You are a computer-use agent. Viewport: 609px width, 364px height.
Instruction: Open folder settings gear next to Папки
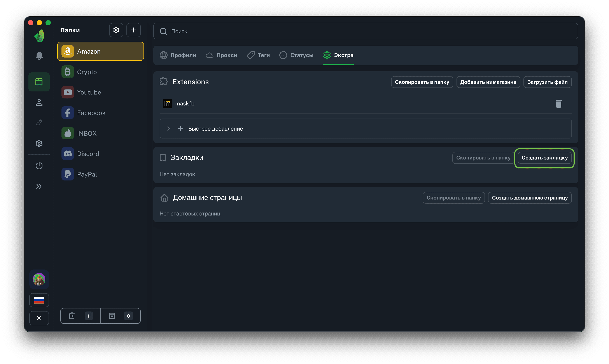click(116, 30)
